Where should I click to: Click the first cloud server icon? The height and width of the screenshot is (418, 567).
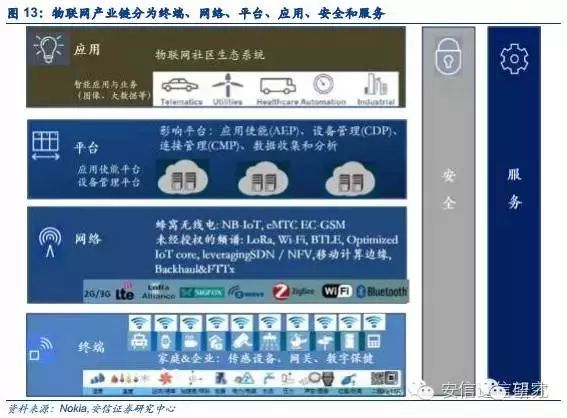point(183,178)
